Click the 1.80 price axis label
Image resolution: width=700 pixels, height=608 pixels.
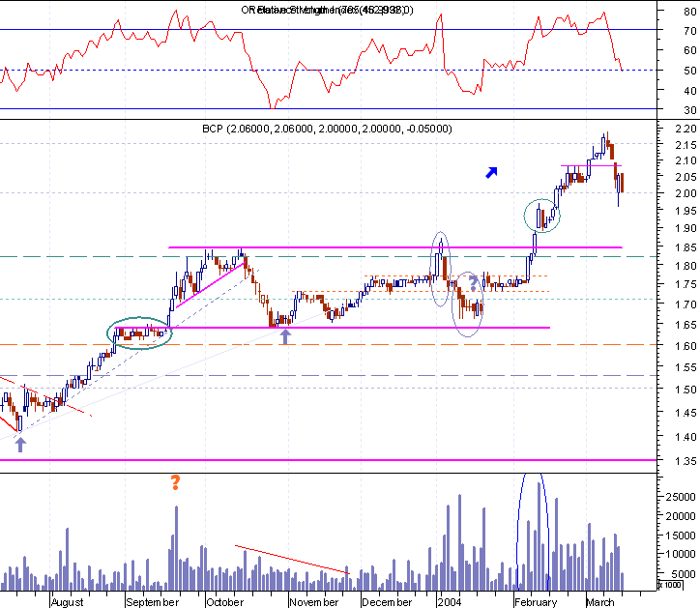tap(686, 266)
